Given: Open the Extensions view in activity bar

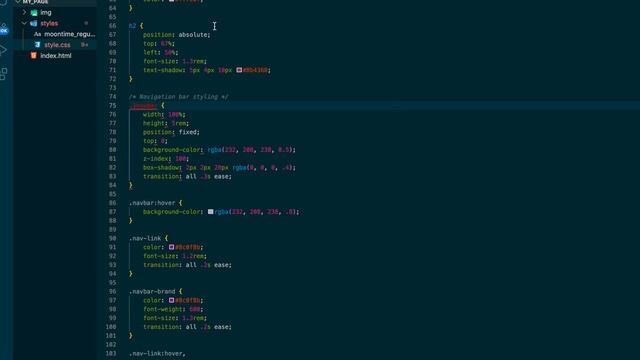Looking at the screenshot, I should 4,74.
